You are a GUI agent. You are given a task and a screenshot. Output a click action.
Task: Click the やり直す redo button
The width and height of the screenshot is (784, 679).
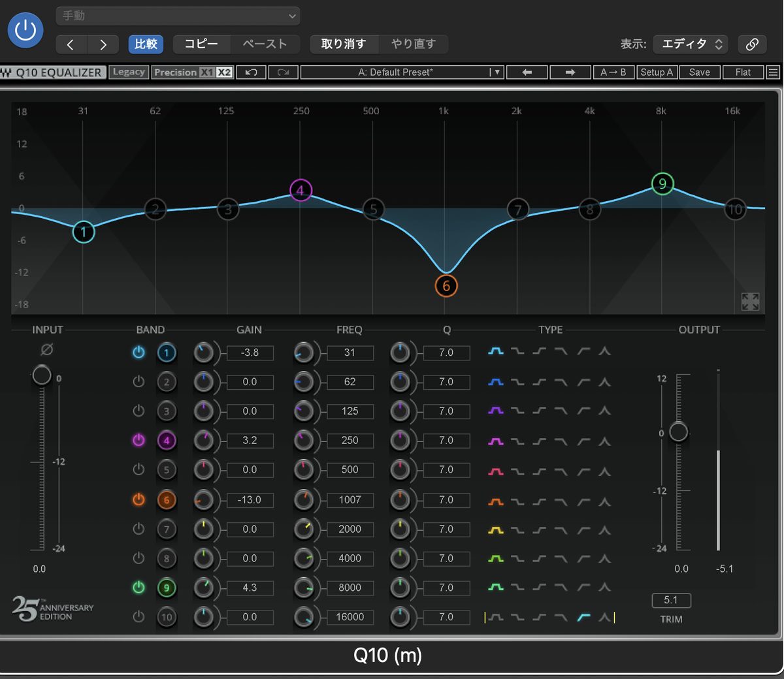[414, 44]
